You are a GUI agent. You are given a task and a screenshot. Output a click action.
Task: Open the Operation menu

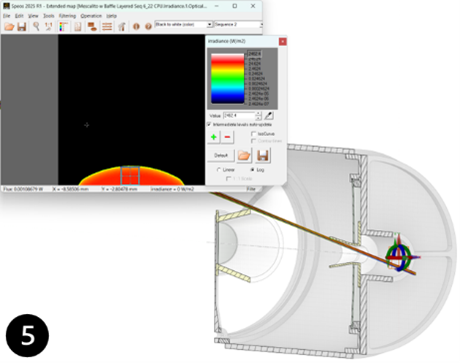pos(91,16)
